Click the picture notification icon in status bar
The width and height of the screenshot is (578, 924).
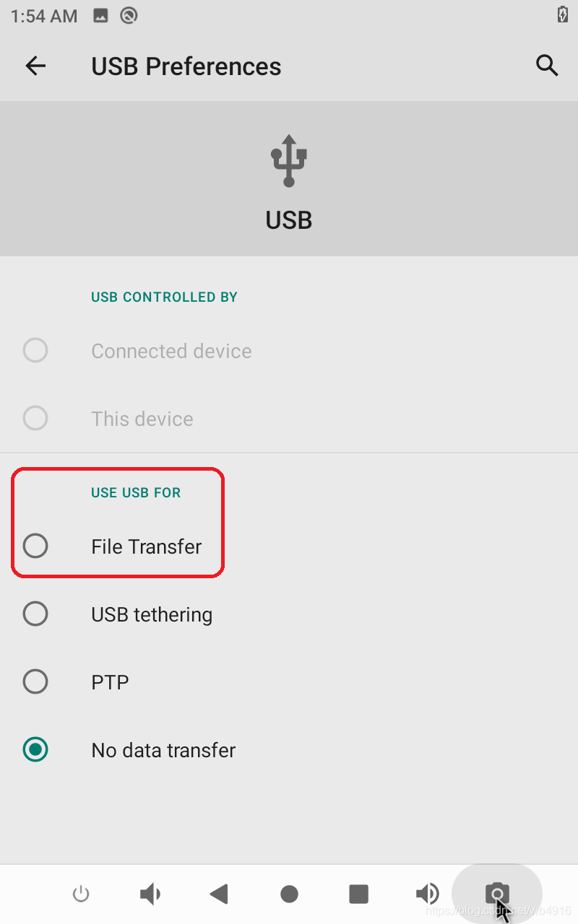click(x=101, y=15)
